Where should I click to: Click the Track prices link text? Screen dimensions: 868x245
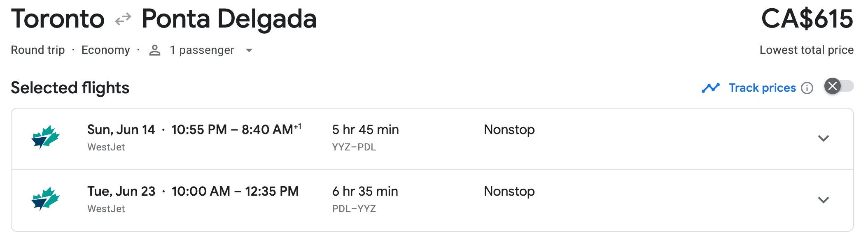(762, 88)
